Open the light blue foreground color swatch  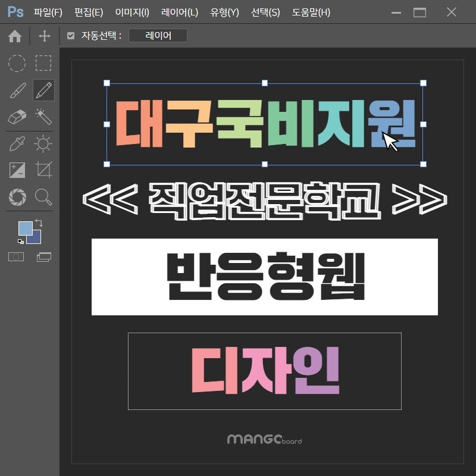25,228
